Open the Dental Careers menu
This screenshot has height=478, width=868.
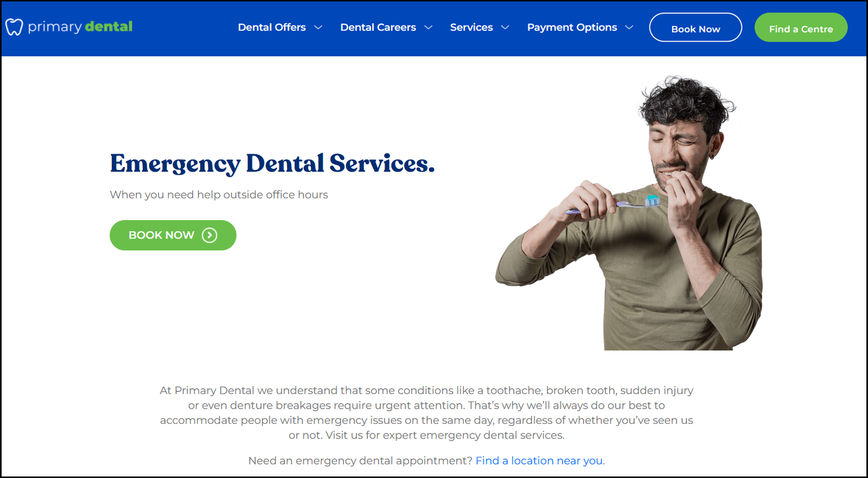[378, 27]
